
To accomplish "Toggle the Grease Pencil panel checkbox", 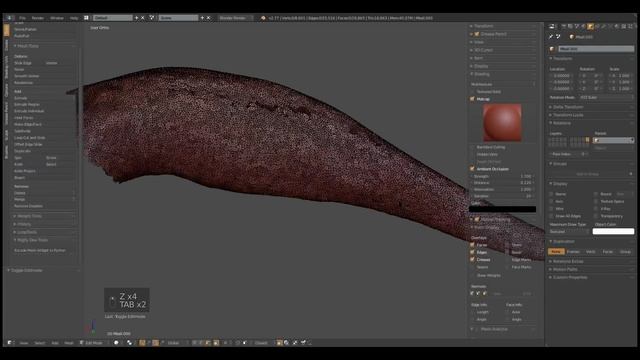I will point(476,34).
